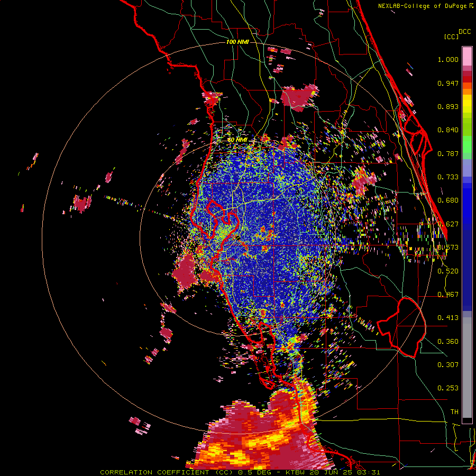Select the 0.307 scale value
Viewport: 476px width, 476px height.
tap(448, 364)
